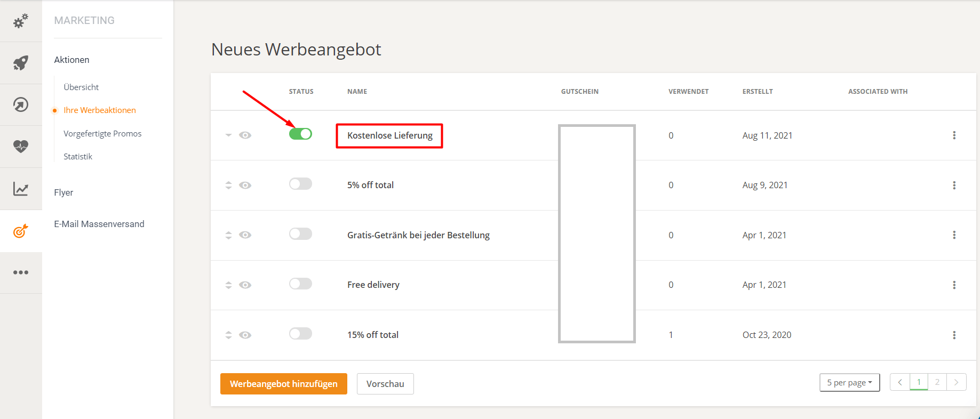Enable the 5% off total toggle
This screenshot has width=980, height=419.
tap(300, 184)
